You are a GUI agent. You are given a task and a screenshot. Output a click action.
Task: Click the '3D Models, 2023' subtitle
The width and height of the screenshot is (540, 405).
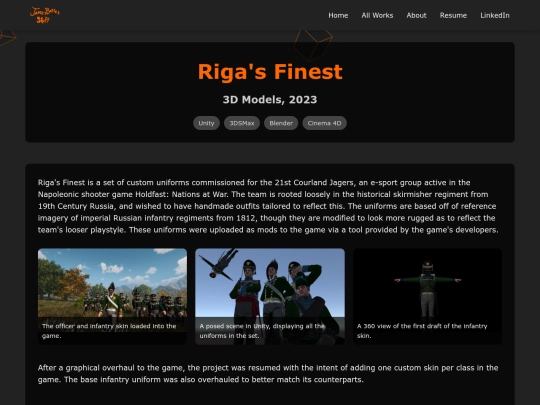click(270, 100)
